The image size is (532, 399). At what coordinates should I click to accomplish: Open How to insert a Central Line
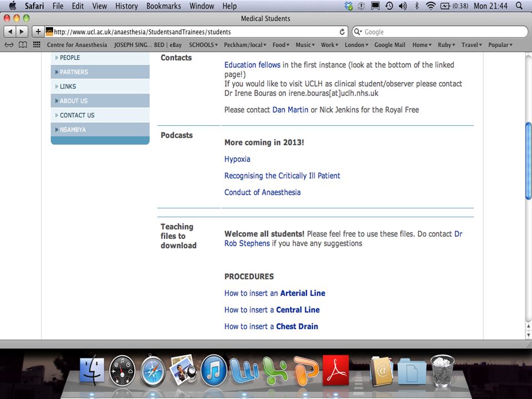[272, 310]
